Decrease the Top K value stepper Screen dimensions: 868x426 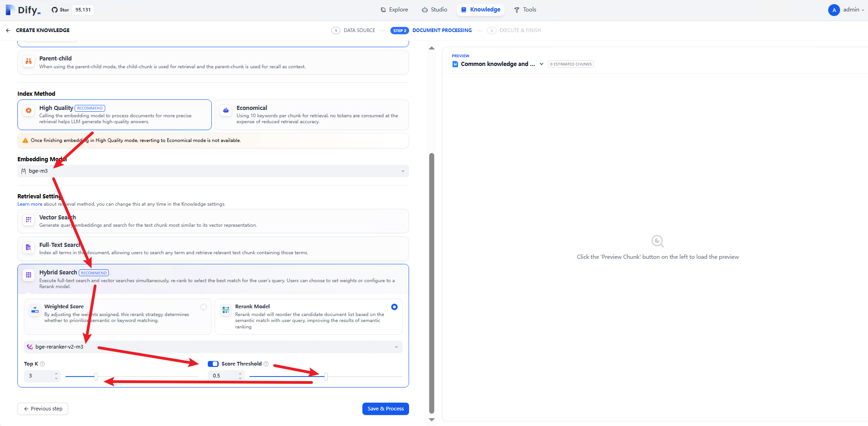pyautogui.click(x=56, y=378)
